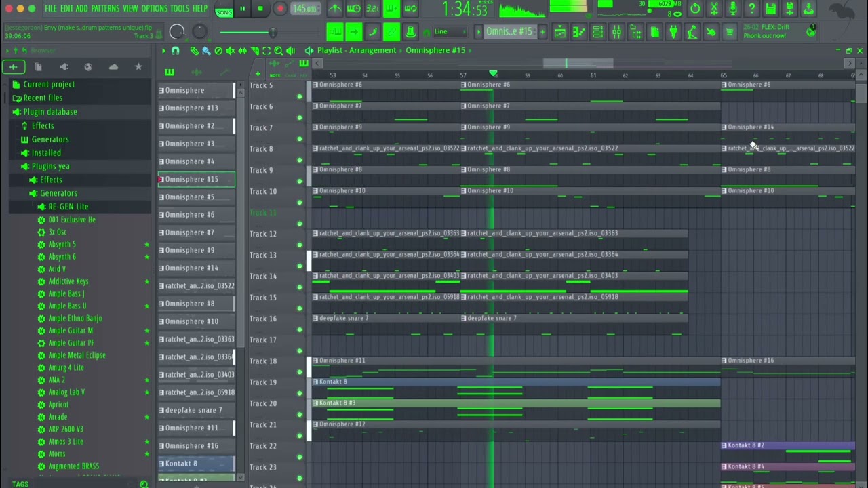Open the Mixer from the toolbar
This screenshot has width=868, height=488.
tap(616, 32)
